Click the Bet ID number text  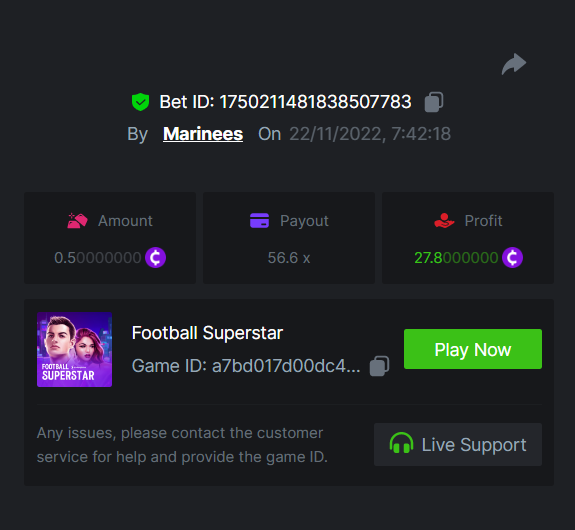point(315,102)
